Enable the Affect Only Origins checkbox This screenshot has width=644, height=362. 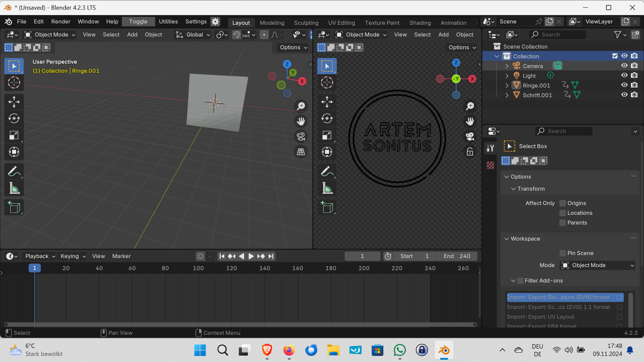(562, 203)
